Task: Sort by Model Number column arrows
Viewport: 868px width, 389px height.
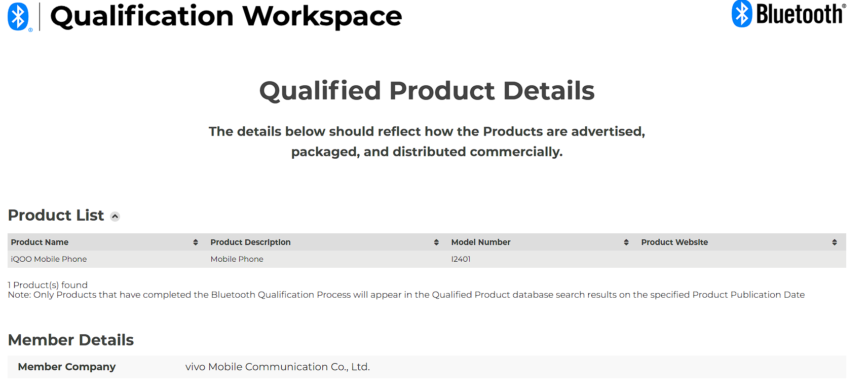Action: coord(626,242)
